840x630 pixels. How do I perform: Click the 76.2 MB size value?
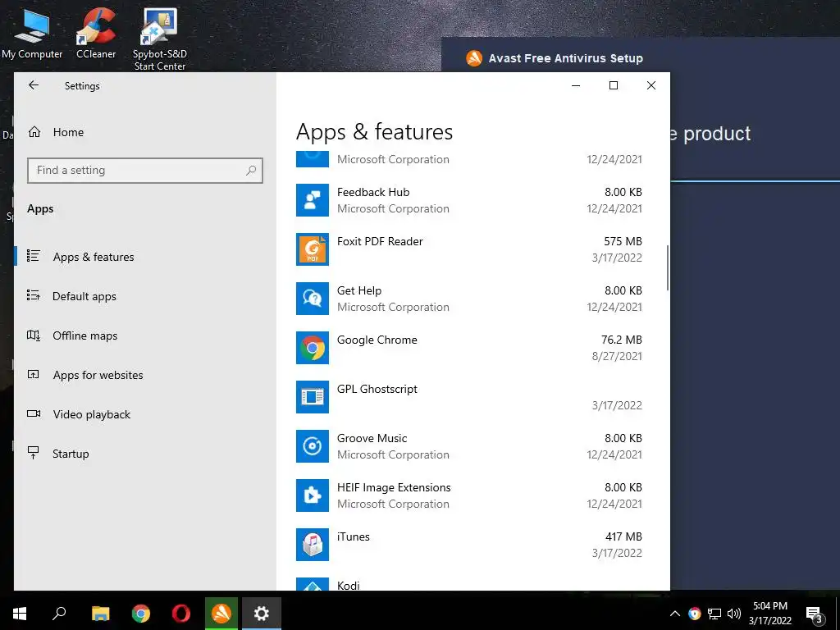[622, 340]
